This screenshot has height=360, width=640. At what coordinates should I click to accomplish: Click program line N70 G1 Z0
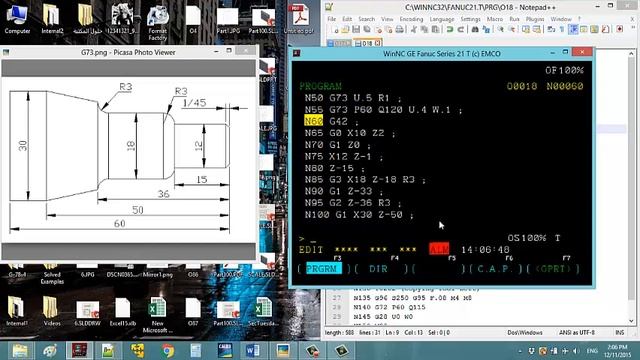[x=338, y=145]
